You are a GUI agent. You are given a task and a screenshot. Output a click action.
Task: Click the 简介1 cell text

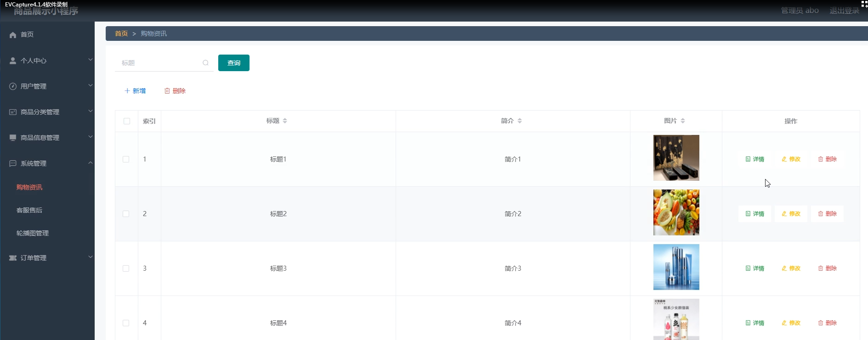pos(513,159)
